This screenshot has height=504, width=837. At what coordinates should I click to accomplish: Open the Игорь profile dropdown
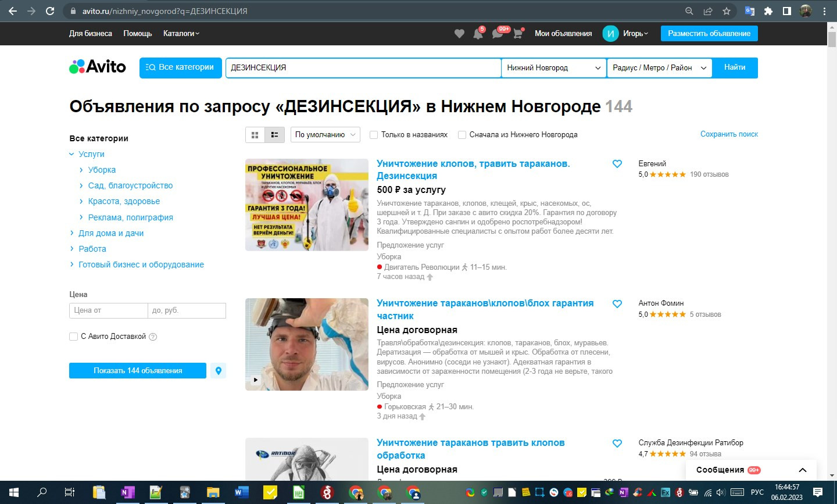pyautogui.click(x=625, y=34)
